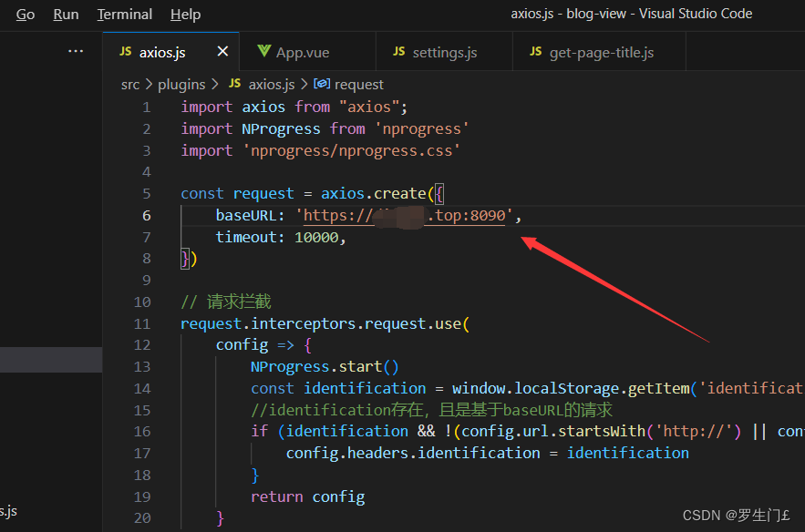Open the Terminal menu

[125, 15]
